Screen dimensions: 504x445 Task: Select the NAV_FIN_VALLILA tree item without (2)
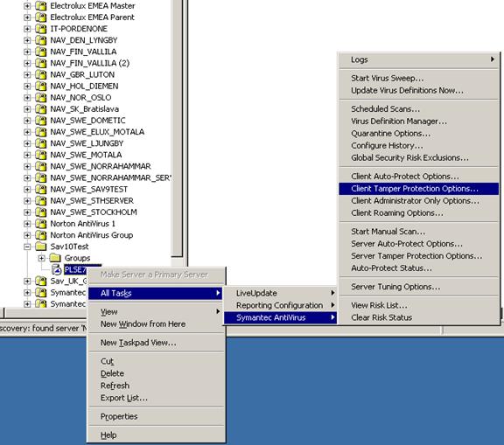[83, 52]
